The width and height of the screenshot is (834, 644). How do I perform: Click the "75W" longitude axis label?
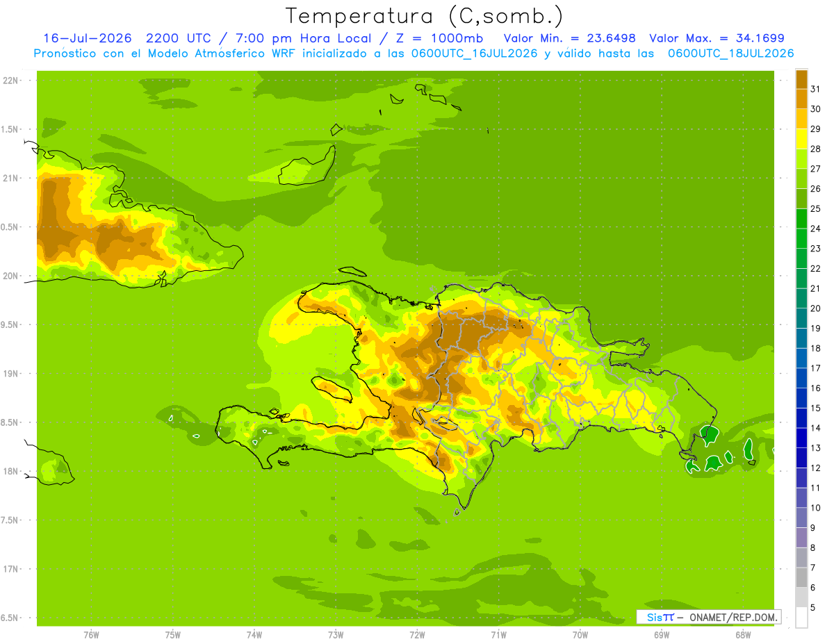click(172, 635)
